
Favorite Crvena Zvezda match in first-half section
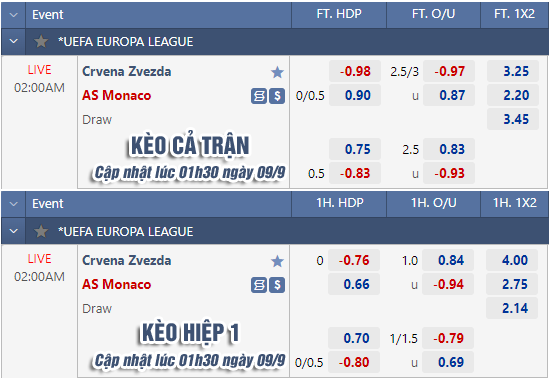277,261
